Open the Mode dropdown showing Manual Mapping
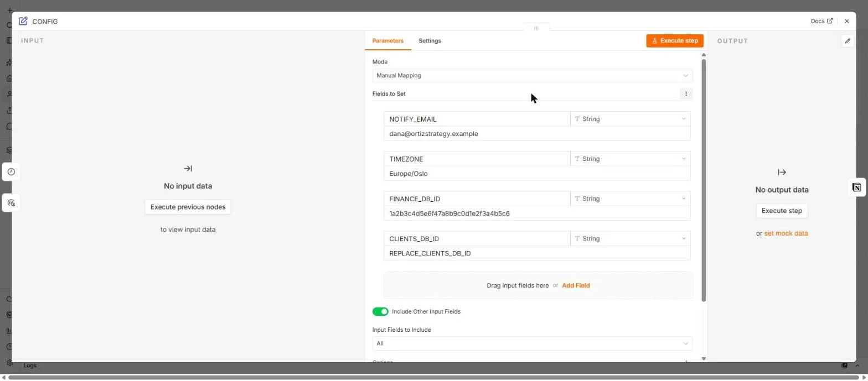 [532, 76]
